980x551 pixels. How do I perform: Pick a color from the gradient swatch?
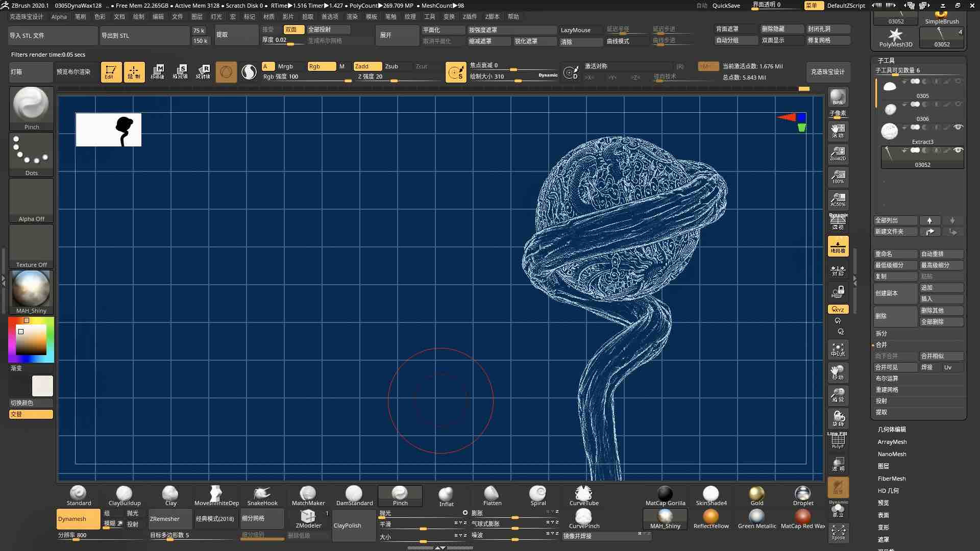[x=30, y=339]
